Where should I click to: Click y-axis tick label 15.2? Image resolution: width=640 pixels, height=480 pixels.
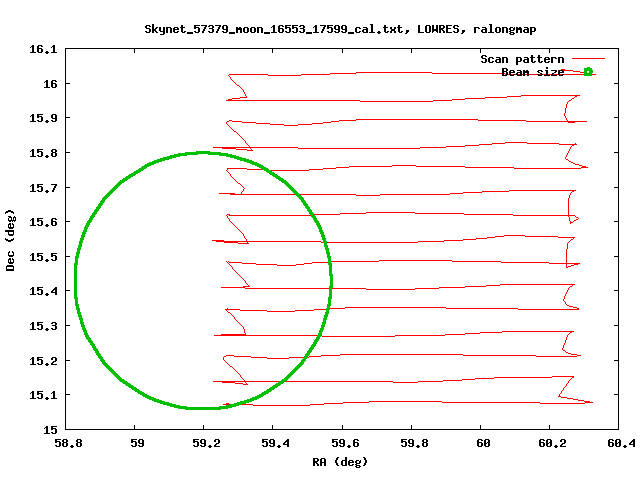point(43,361)
